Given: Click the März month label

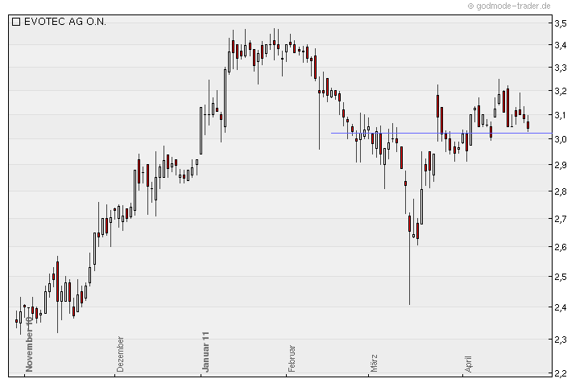Looking at the screenshot, I should pos(374,358).
